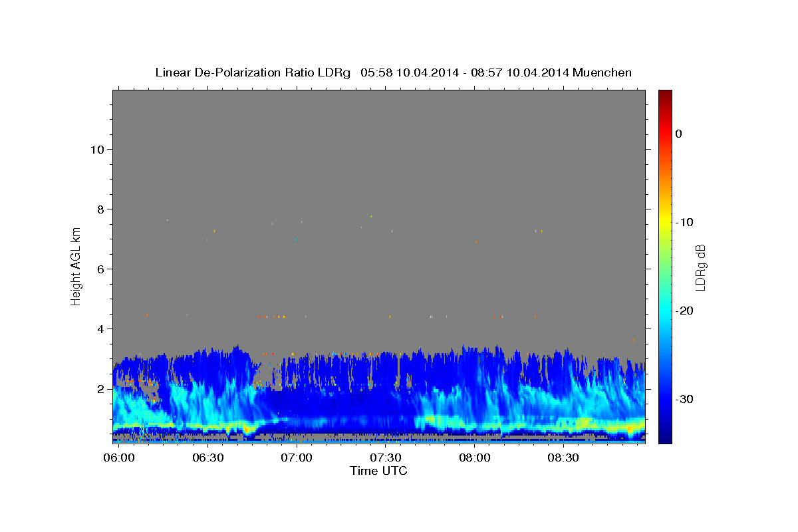Viewport: 798px width, 532px height.
Task: Click the dark red top of the colorbar
Action: pyautogui.click(x=665, y=95)
